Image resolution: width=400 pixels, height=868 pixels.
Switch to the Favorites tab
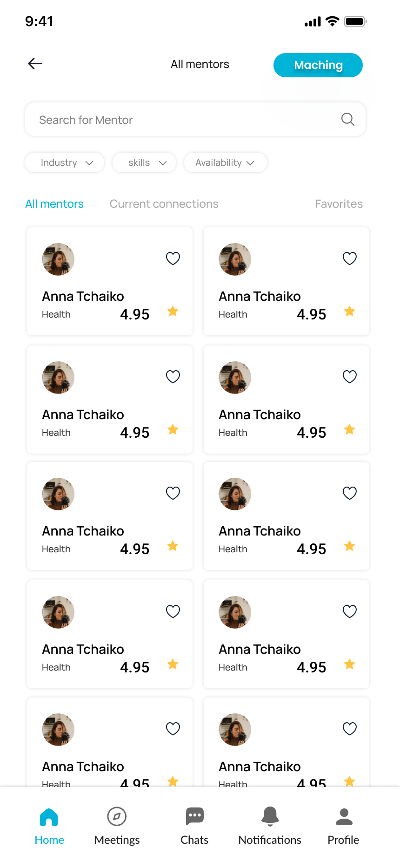click(339, 204)
